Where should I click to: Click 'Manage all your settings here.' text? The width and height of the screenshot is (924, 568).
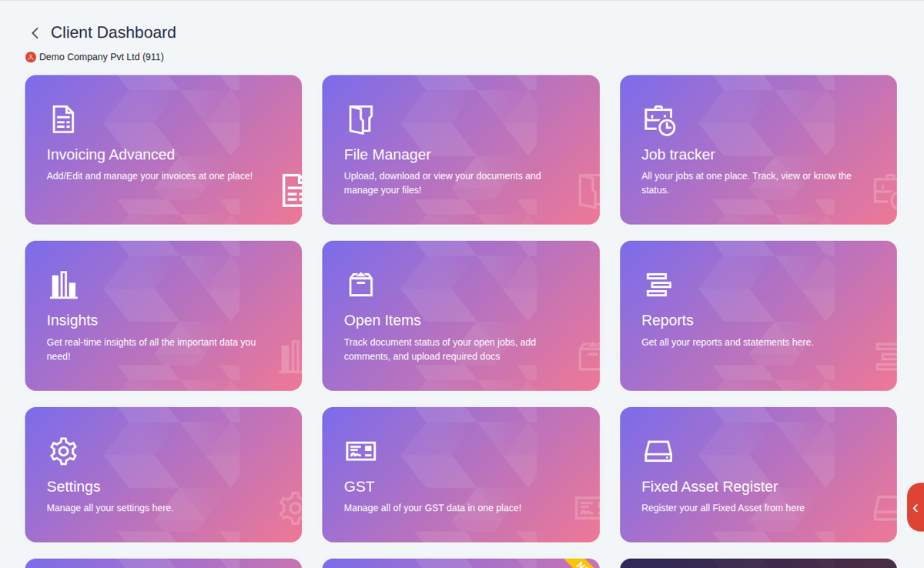point(110,508)
